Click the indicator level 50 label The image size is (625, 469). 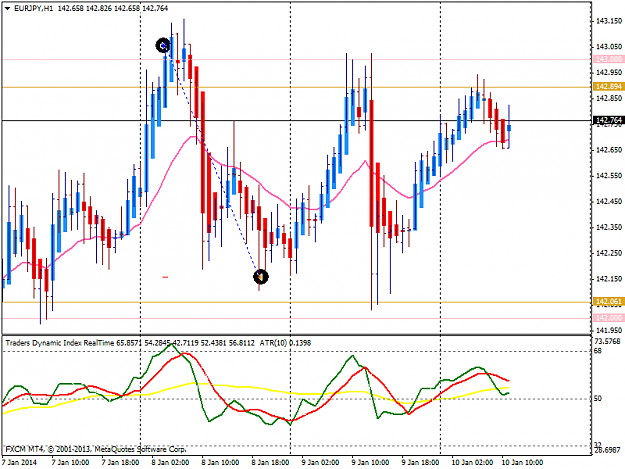[597, 398]
